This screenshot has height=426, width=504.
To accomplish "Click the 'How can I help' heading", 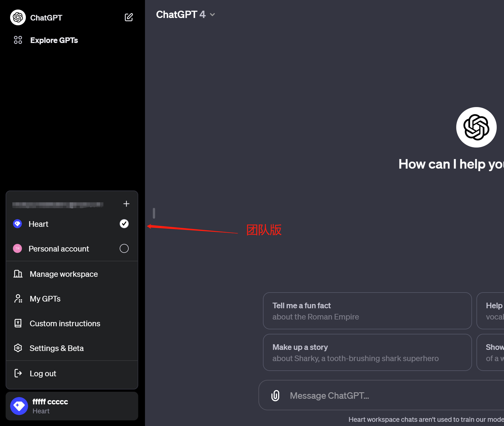I will click(x=451, y=164).
